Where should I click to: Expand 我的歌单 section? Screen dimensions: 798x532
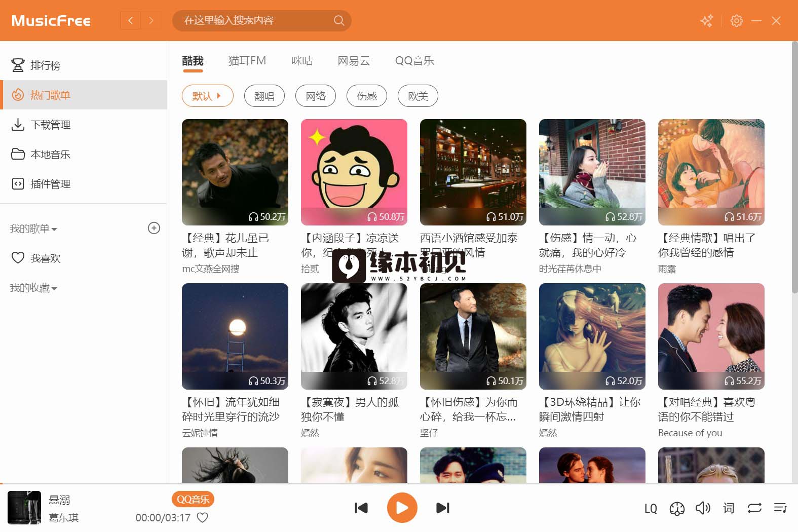[33, 229]
